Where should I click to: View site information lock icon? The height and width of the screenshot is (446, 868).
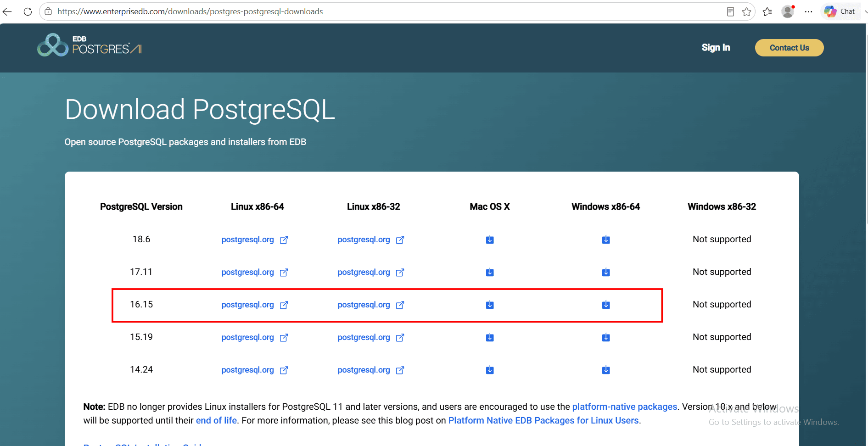point(48,11)
